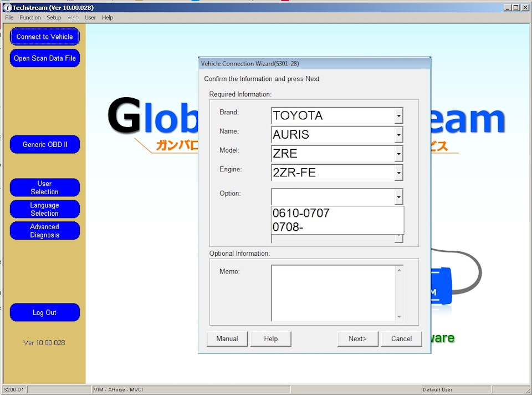Open the User menu

click(x=90, y=17)
